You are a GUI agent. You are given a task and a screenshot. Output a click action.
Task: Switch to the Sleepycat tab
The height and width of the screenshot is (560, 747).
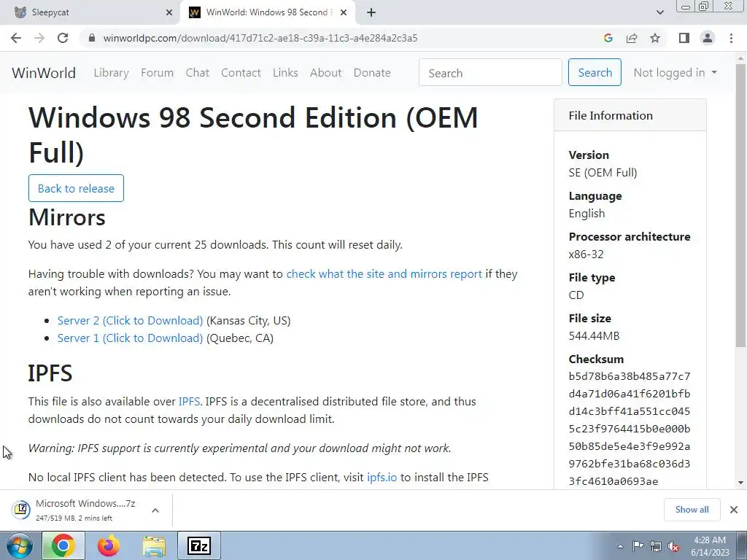(x=89, y=12)
